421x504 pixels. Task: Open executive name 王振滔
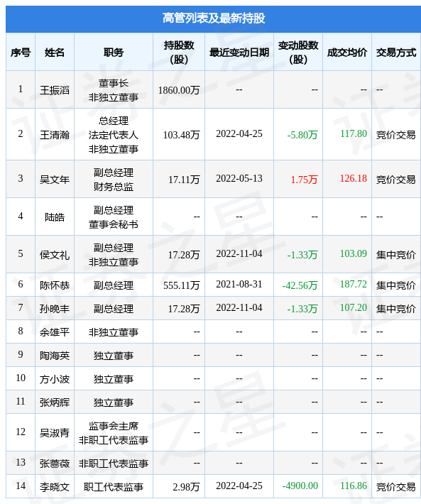[55, 90]
